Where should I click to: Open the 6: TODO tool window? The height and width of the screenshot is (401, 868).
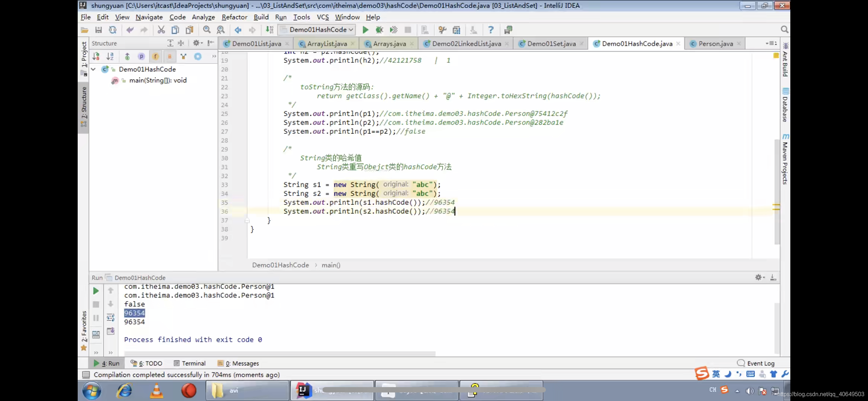coord(146,363)
